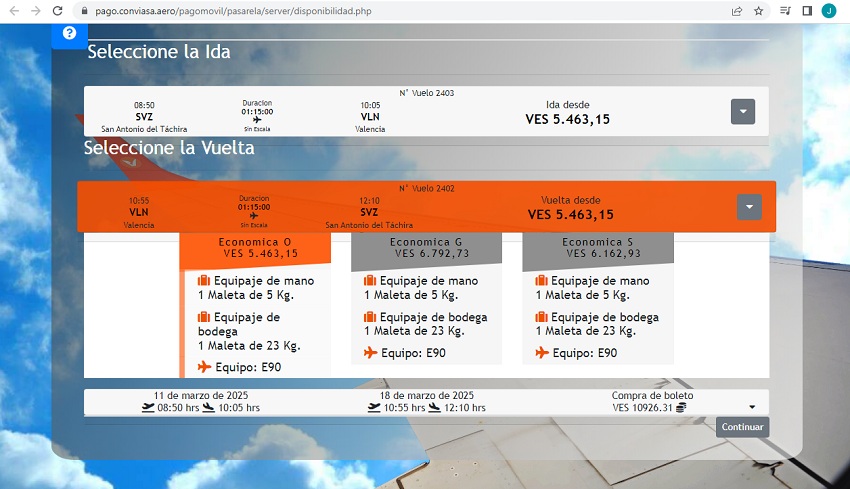Click the blue help question mark icon
The width and height of the screenshot is (850, 489).
click(x=69, y=33)
